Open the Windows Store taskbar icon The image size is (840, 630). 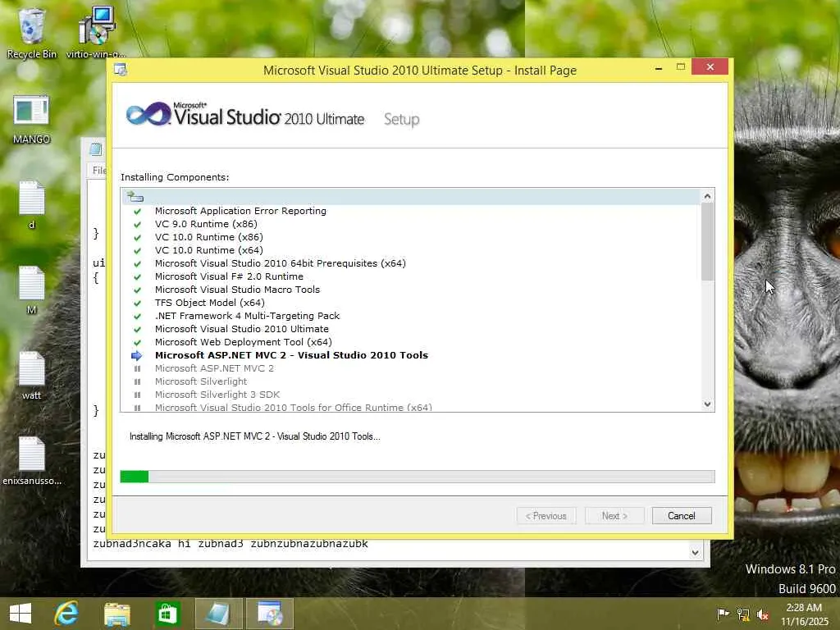[167, 614]
